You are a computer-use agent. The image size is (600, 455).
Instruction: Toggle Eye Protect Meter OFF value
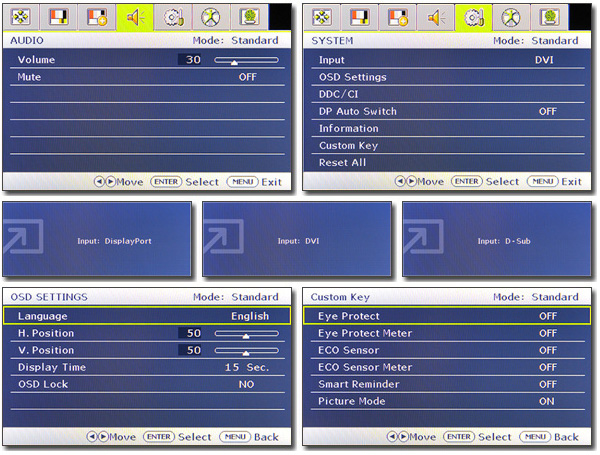click(x=548, y=334)
